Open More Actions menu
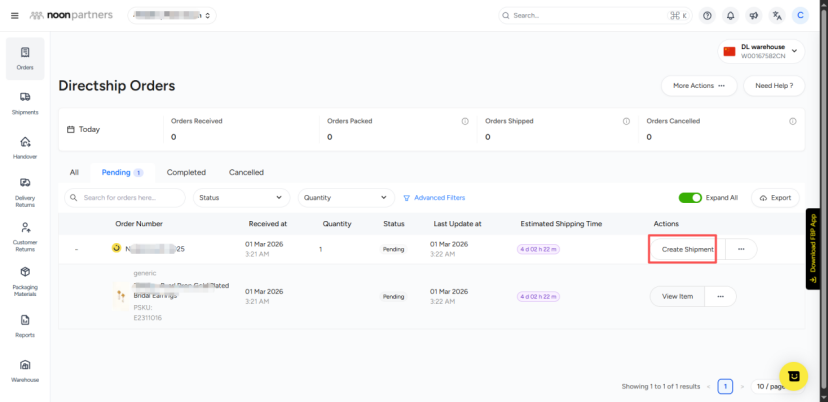828x402 pixels. (699, 86)
